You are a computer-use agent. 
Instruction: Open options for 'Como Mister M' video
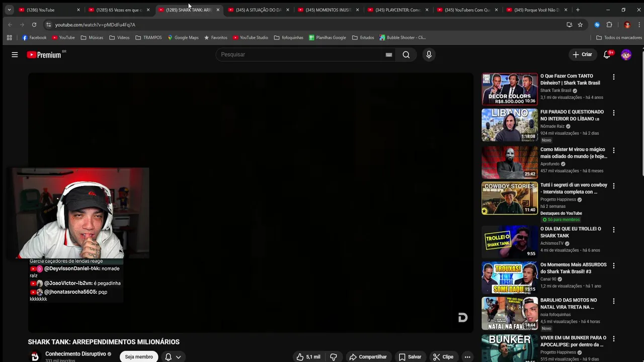click(613, 150)
